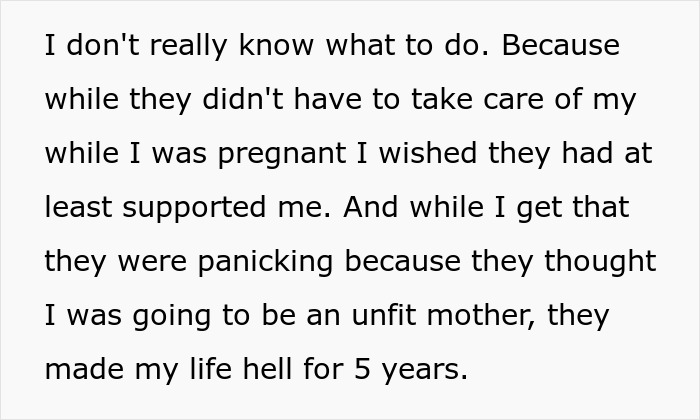The image size is (700, 420).
Task: Click the word "going" in the paragraph
Action: point(171,317)
